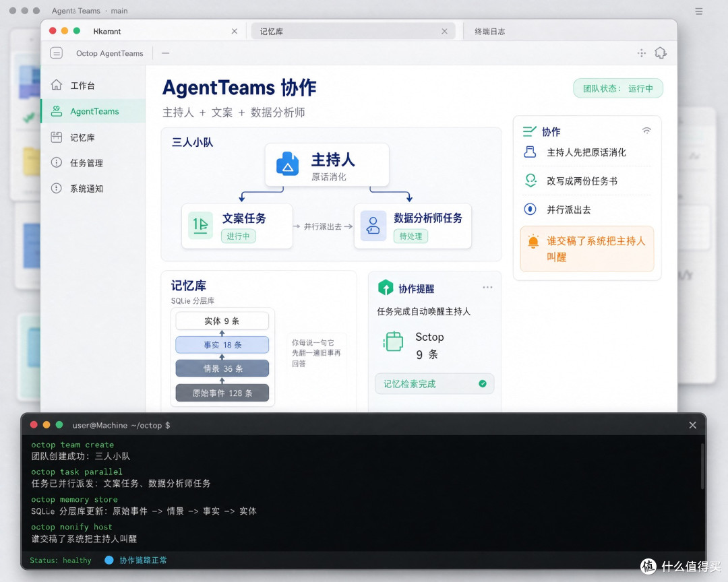Click the 'octop nonify host' terminal line

[x=71, y=527]
